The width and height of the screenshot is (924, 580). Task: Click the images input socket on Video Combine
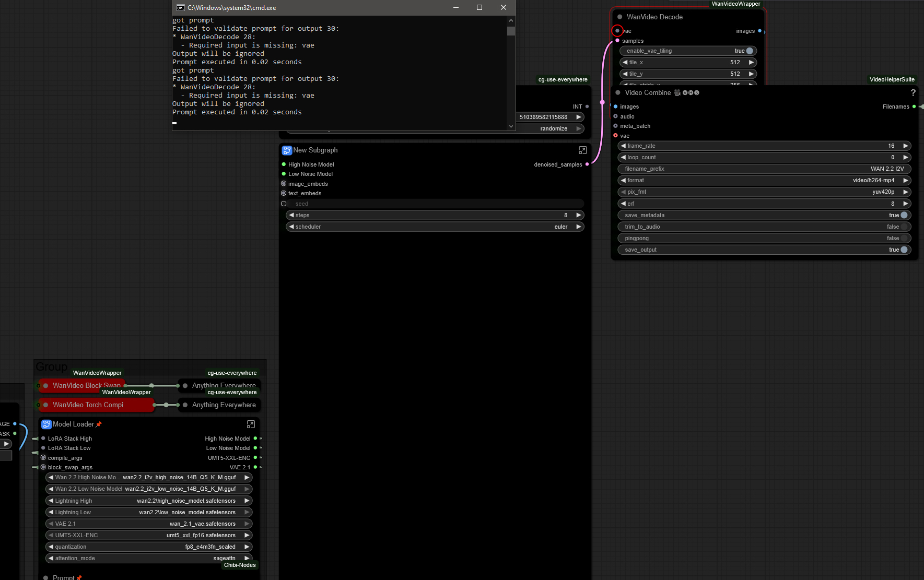pyautogui.click(x=615, y=106)
